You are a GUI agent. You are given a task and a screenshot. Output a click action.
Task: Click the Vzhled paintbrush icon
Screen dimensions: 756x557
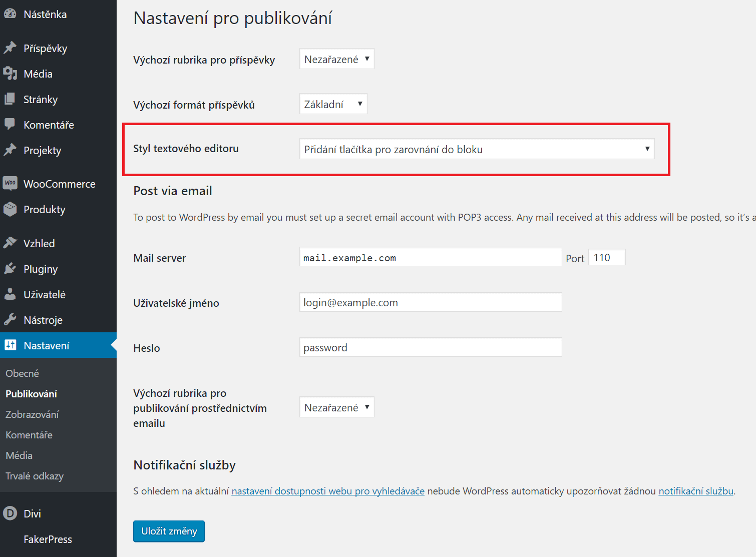[10, 243]
